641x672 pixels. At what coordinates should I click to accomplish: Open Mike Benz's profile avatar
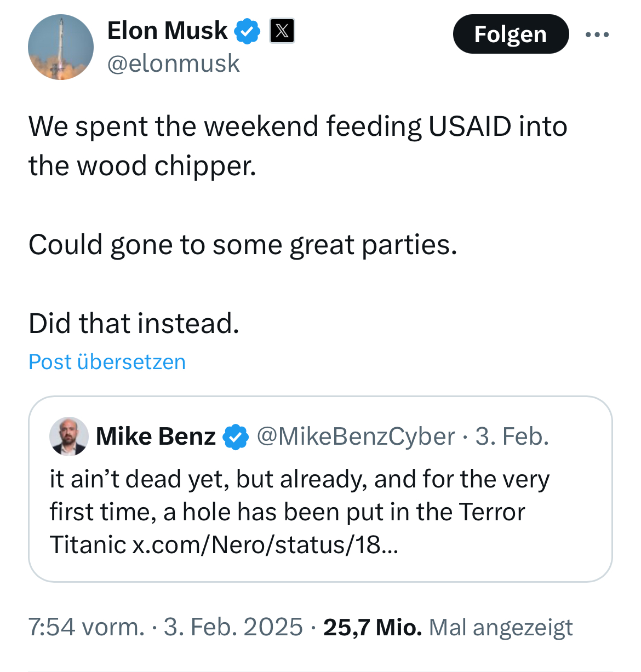(69, 436)
